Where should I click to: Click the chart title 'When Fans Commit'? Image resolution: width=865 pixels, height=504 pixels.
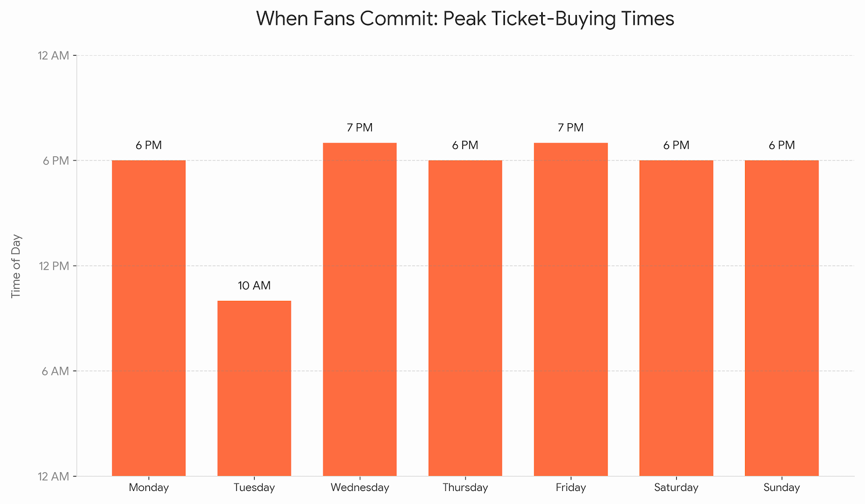tap(465, 19)
